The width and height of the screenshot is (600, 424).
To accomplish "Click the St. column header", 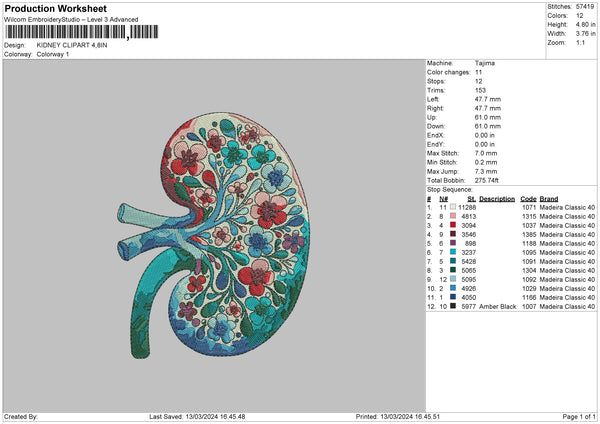I will (x=471, y=199).
